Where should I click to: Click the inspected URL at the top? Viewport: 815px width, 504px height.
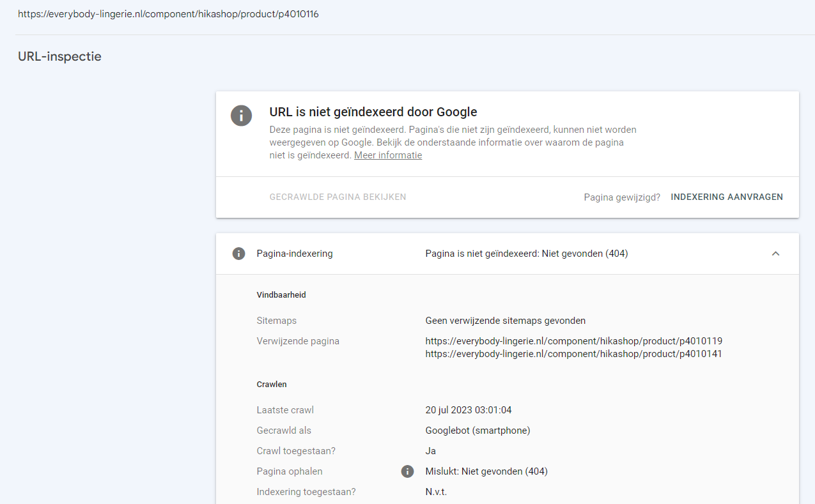click(x=168, y=14)
